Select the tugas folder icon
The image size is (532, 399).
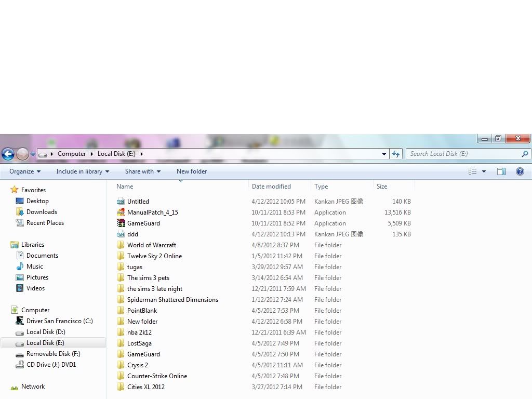tap(121, 267)
